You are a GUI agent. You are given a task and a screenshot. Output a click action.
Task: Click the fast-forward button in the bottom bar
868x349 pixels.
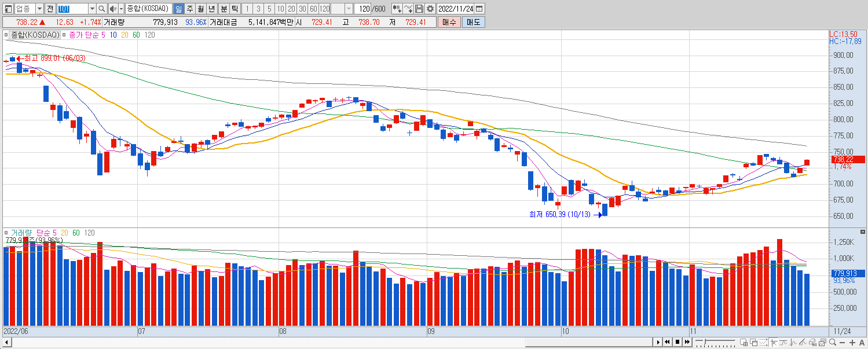pos(687,342)
